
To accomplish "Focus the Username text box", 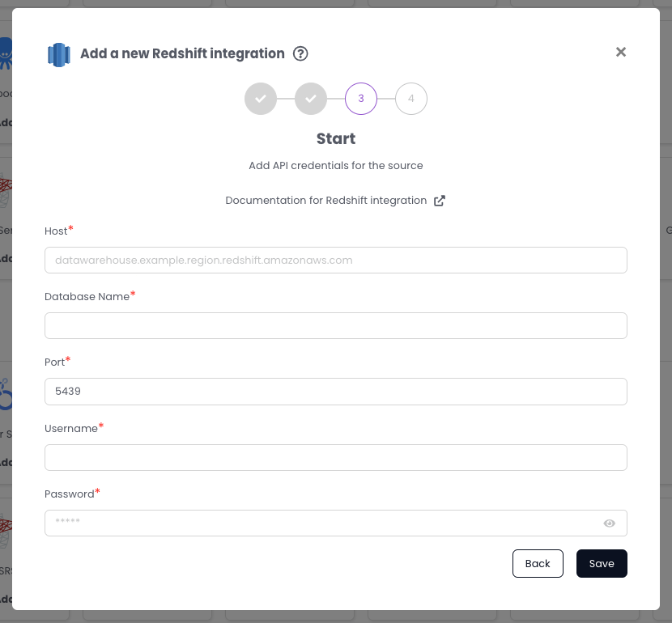I will point(335,458).
